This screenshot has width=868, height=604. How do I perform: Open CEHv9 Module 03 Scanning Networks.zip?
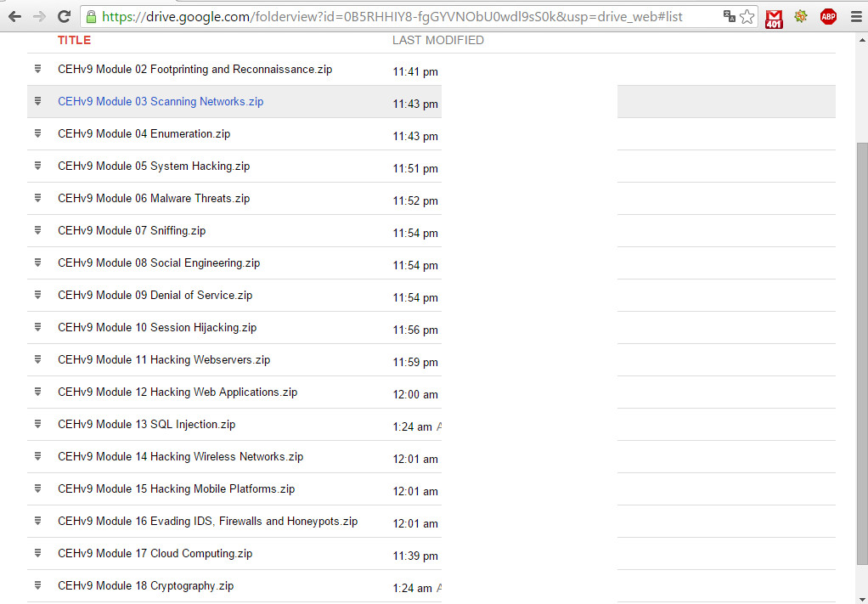pos(161,101)
